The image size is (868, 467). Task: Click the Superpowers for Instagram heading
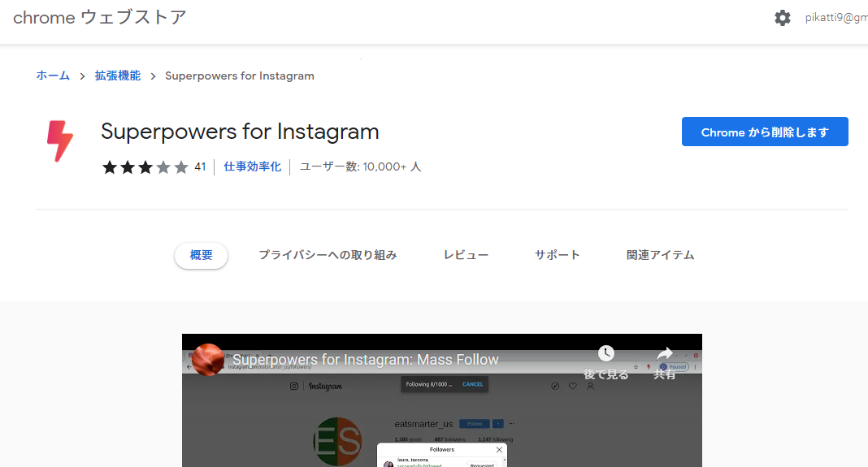pyautogui.click(x=240, y=132)
